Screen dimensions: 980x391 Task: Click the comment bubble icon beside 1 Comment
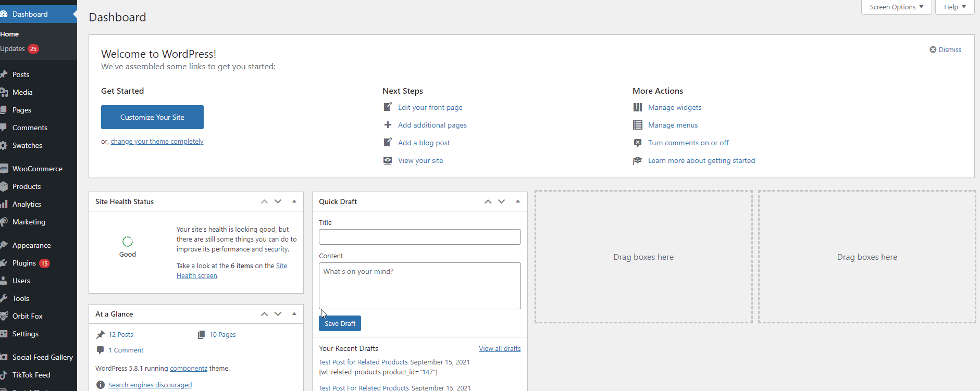(101, 350)
